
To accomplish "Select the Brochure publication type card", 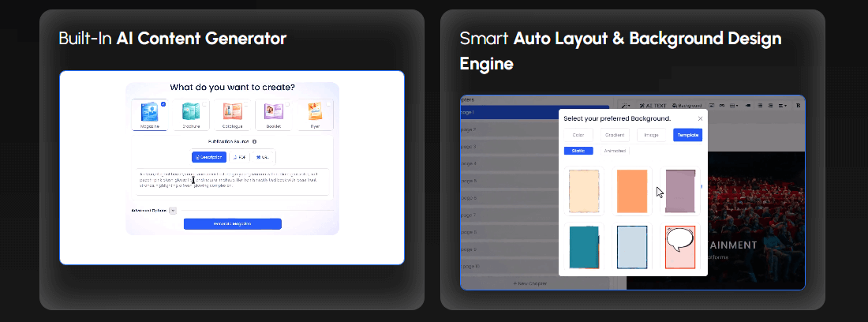I will [190, 115].
